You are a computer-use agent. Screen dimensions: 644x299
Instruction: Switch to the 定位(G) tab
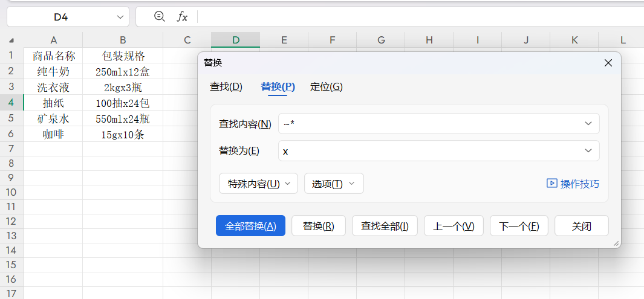(326, 87)
